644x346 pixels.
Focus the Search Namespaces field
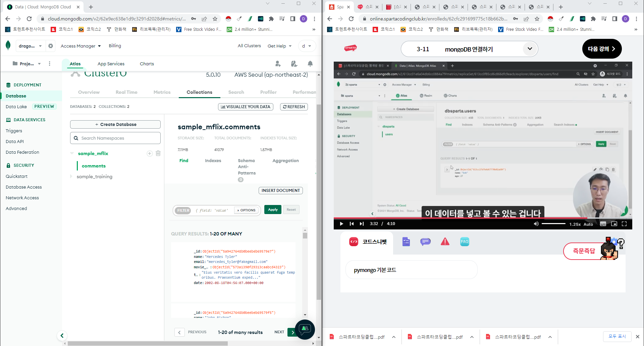pos(115,138)
